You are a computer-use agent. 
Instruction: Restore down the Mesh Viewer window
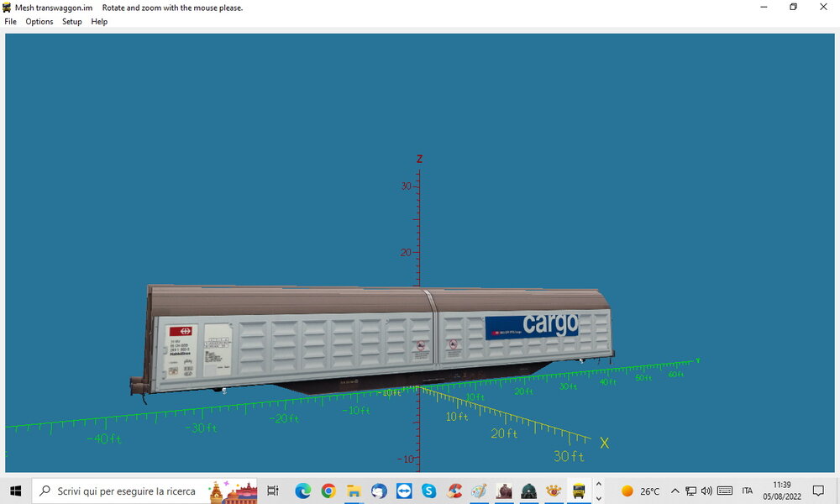(794, 7)
